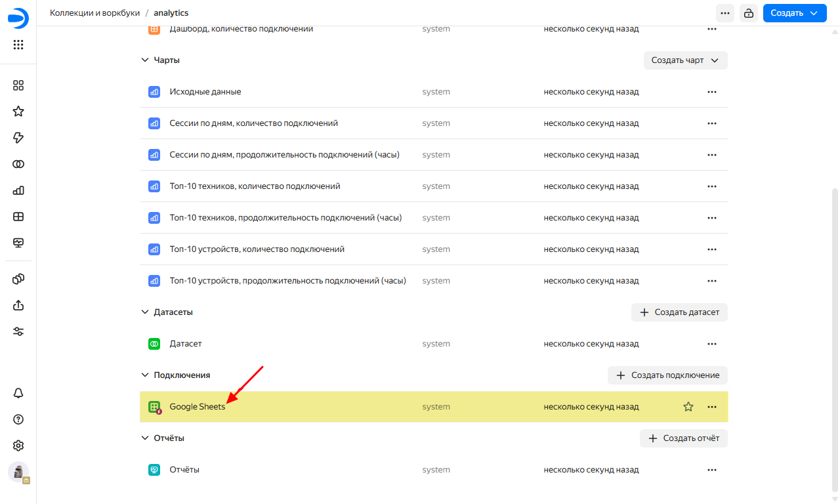The width and height of the screenshot is (840, 504).
Task: Open settings gear icon in sidebar
Action: pyautogui.click(x=18, y=446)
